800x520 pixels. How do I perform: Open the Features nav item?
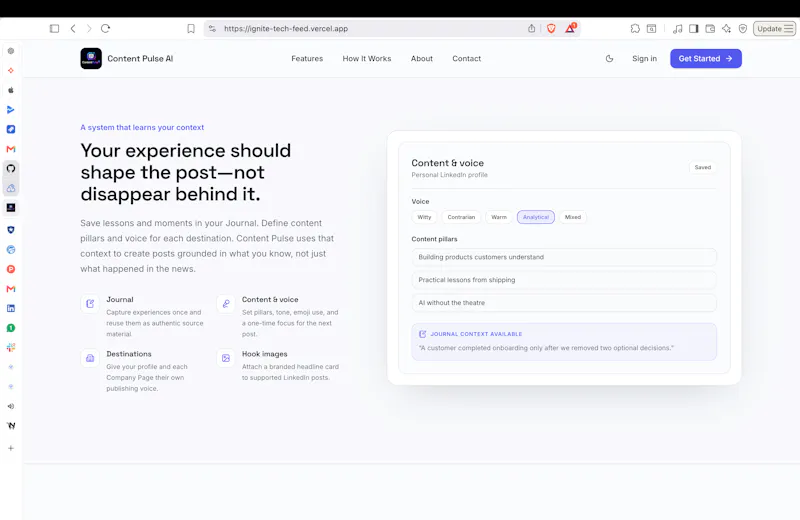pos(307,59)
